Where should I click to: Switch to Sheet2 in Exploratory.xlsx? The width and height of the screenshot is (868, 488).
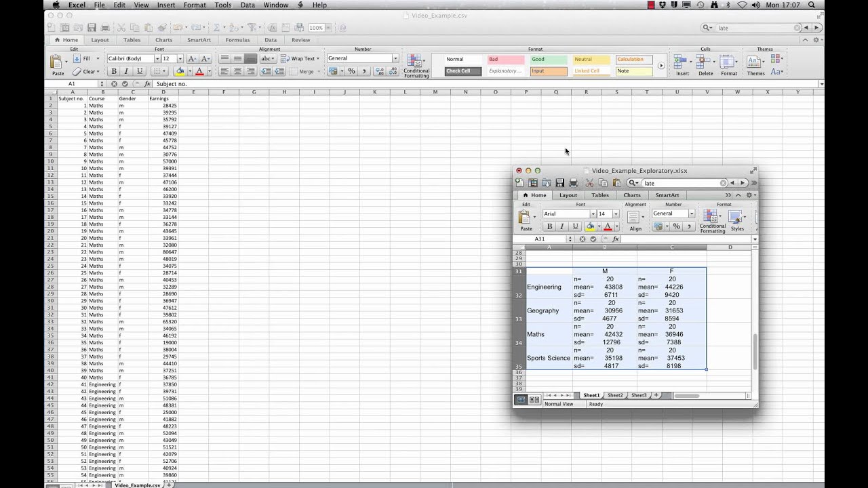(x=614, y=395)
